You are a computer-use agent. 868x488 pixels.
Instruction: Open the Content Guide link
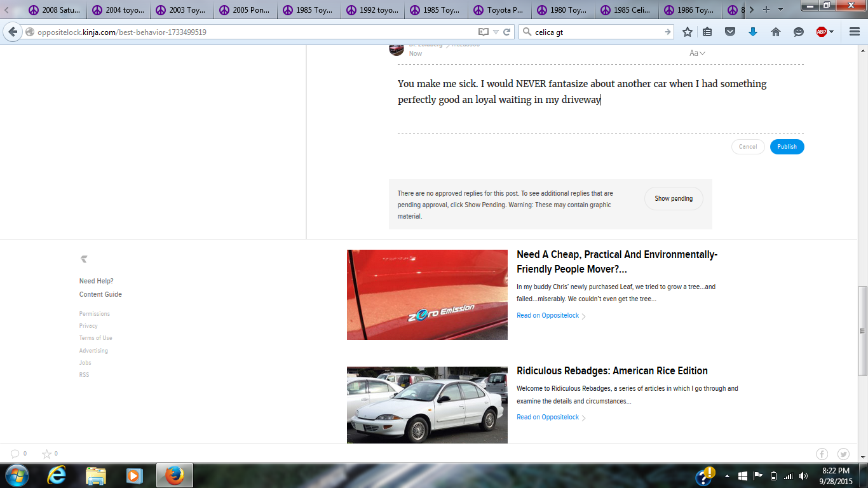pyautogui.click(x=100, y=294)
